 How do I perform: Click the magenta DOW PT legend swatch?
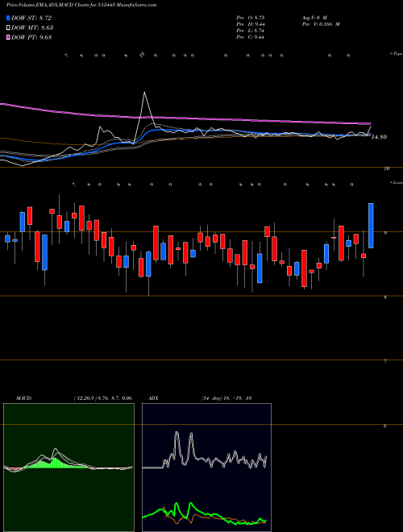point(8,37)
